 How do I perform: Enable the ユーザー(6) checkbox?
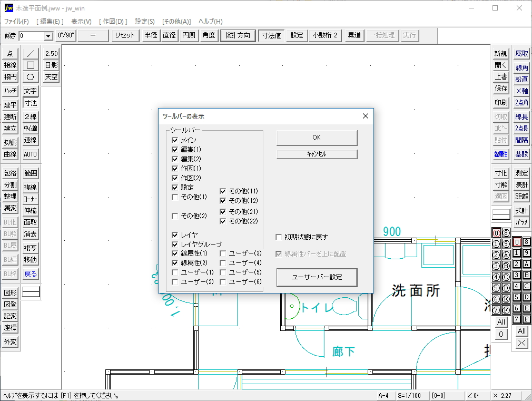(x=223, y=282)
